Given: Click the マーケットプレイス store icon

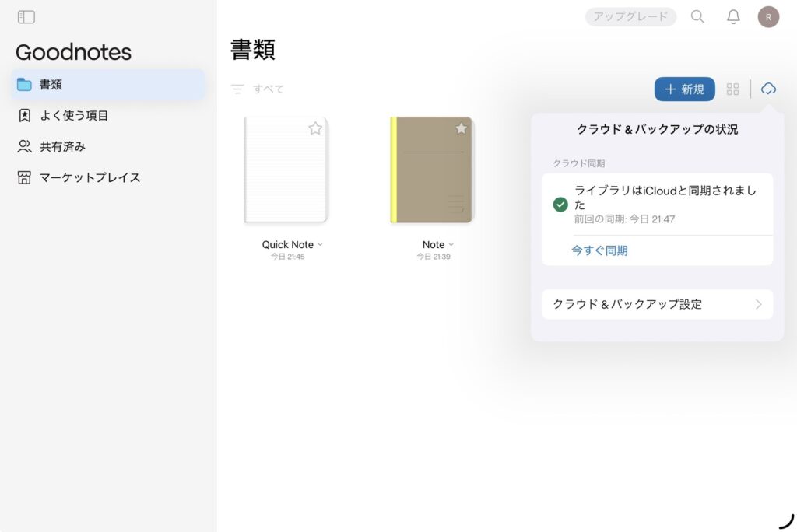Looking at the screenshot, I should (25, 177).
